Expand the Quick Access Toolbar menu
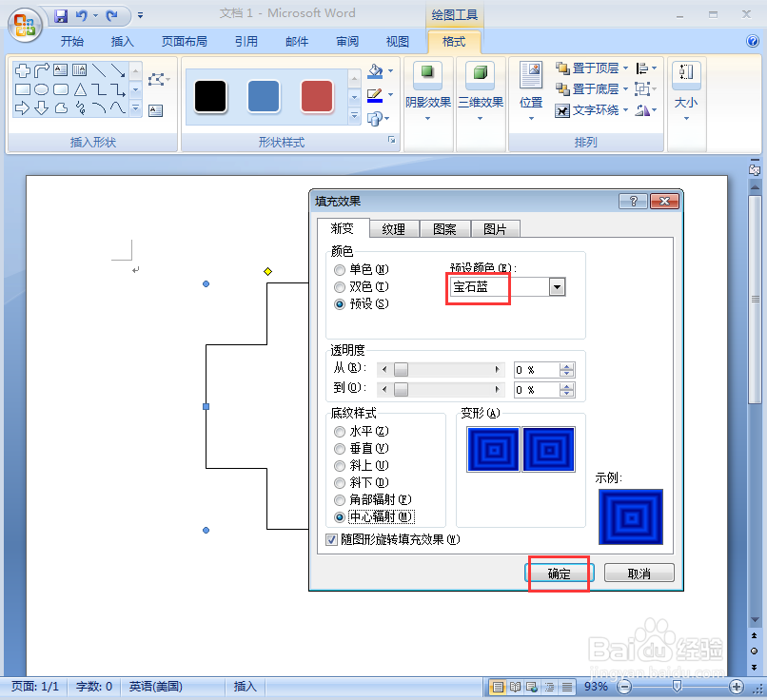Viewport: 767px width, 700px height. click(139, 14)
